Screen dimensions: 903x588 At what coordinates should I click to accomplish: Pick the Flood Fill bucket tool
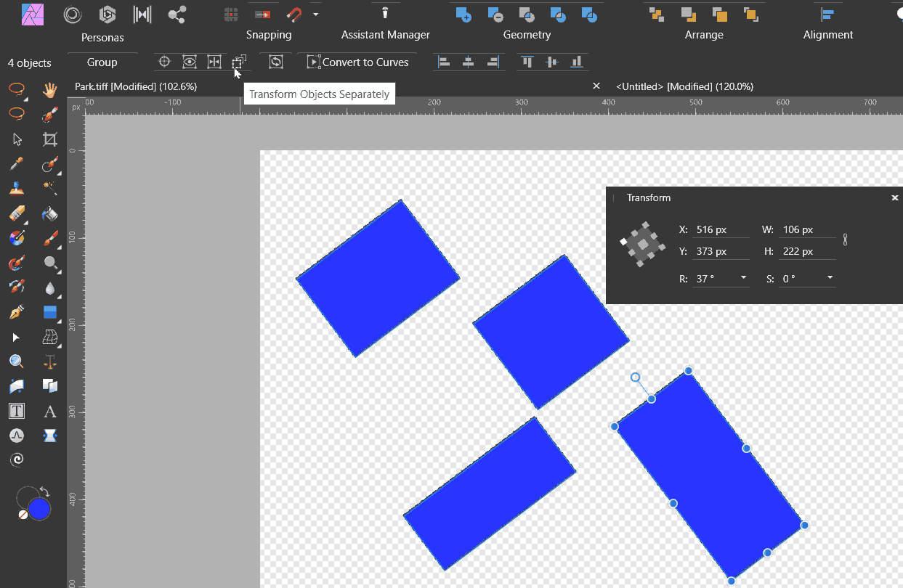click(x=49, y=213)
